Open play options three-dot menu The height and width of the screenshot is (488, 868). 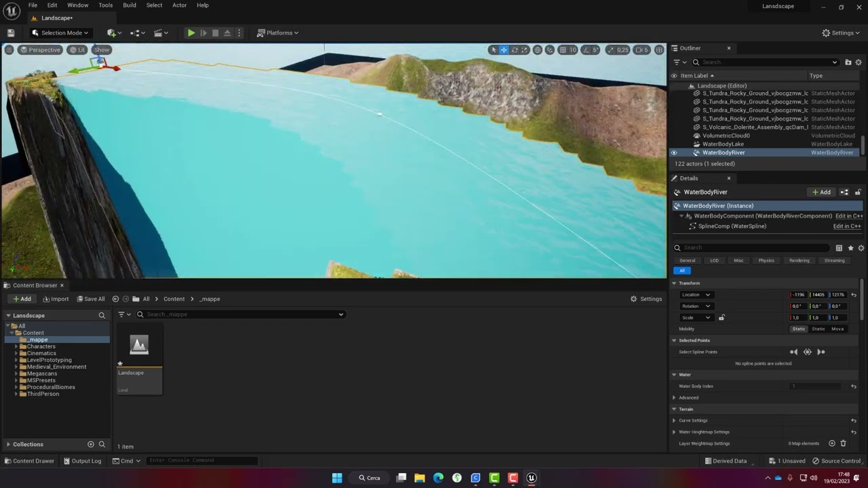pos(239,33)
